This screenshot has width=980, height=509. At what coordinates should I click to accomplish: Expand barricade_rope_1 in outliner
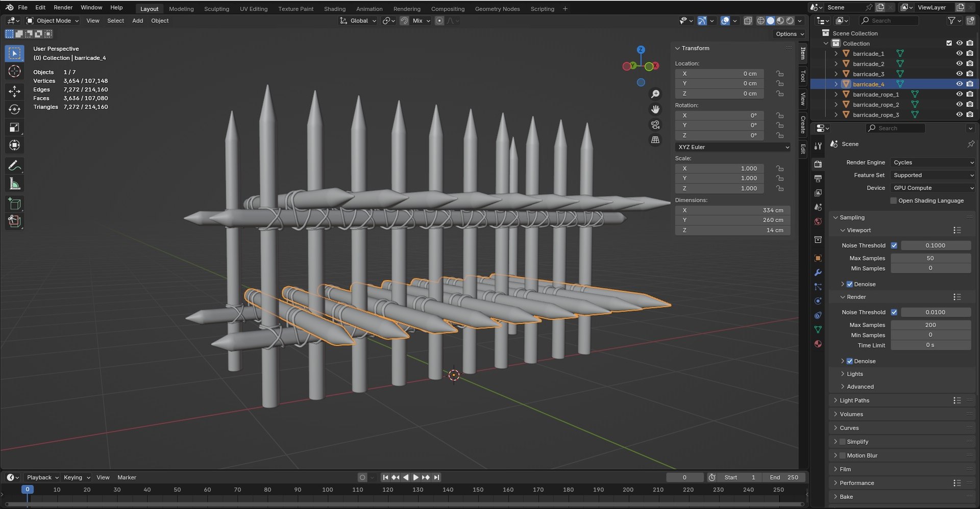(x=836, y=94)
